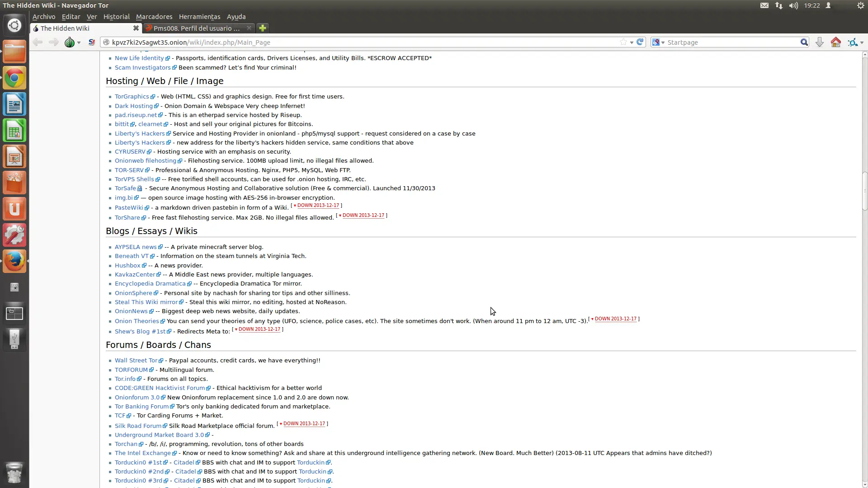Open The Intel Exchange link
This screenshot has width=868, height=488.
pyautogui.click(x=143, y=453)
